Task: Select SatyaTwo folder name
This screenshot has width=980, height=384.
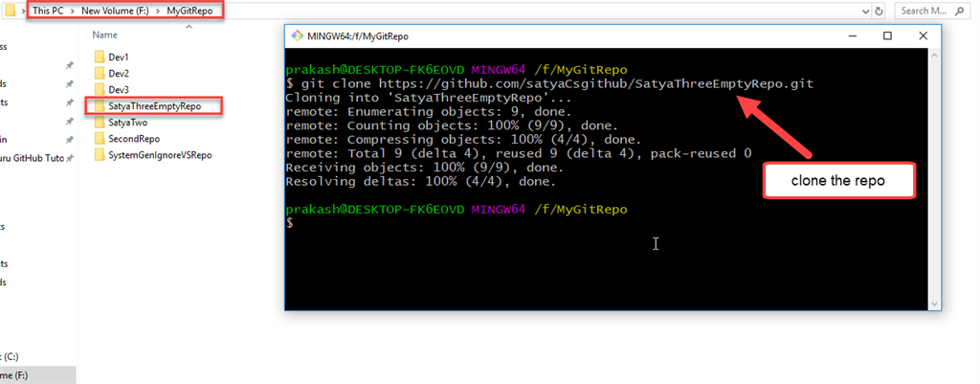Action: (x=127, y=123)
